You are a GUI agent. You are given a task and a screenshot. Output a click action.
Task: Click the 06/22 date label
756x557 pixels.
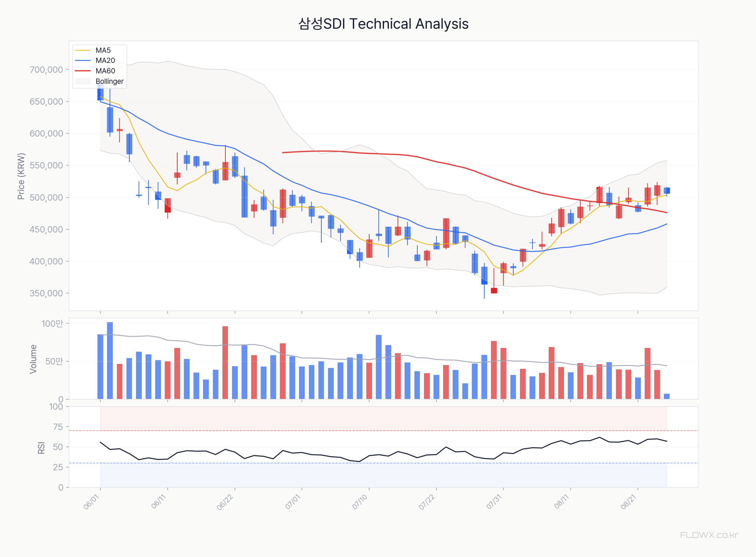(226, 502)
